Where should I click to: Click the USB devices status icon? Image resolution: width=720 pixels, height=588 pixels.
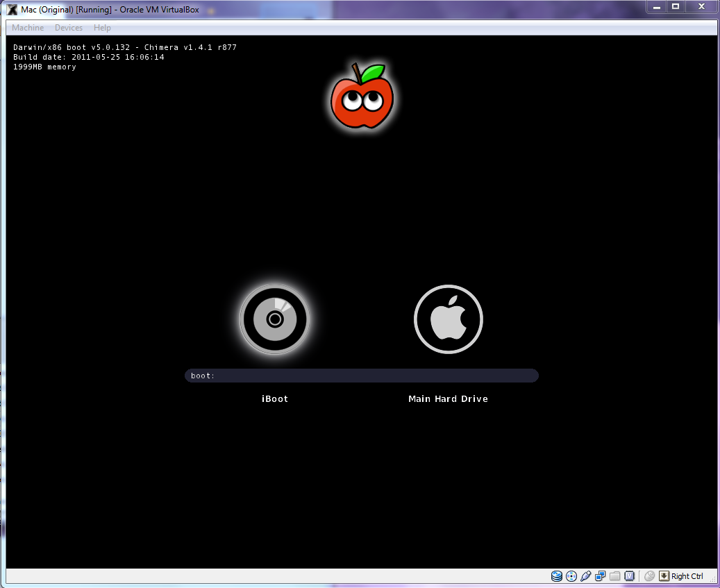click(586, 576)
